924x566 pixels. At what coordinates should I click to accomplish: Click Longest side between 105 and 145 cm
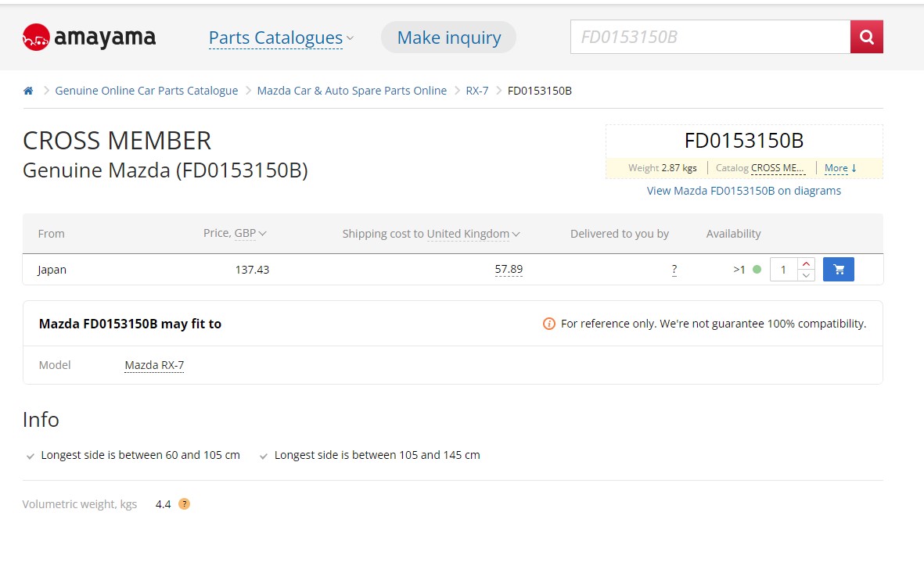click(x=377, y=455)
